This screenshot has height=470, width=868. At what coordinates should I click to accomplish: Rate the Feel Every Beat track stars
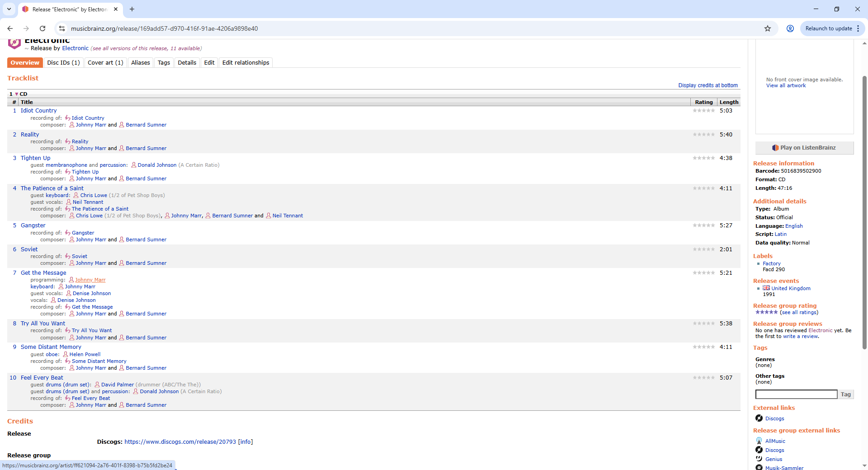click(704, 378)
